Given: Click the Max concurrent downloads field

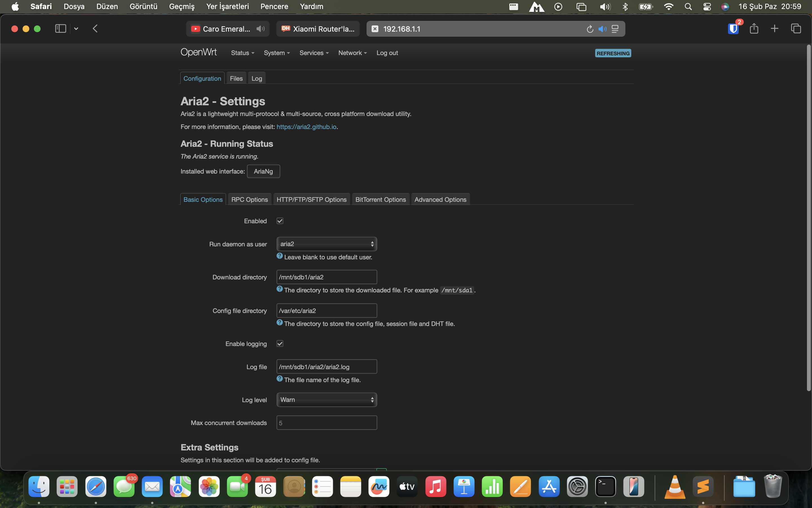Looking at the screenshot, I should pyautogui.click(x=326, y=423).
